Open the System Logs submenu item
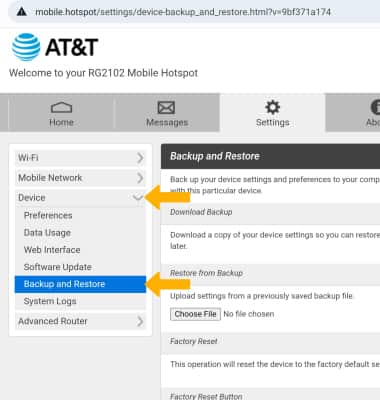Screen dimensions: 380x400 click(50, 301)
